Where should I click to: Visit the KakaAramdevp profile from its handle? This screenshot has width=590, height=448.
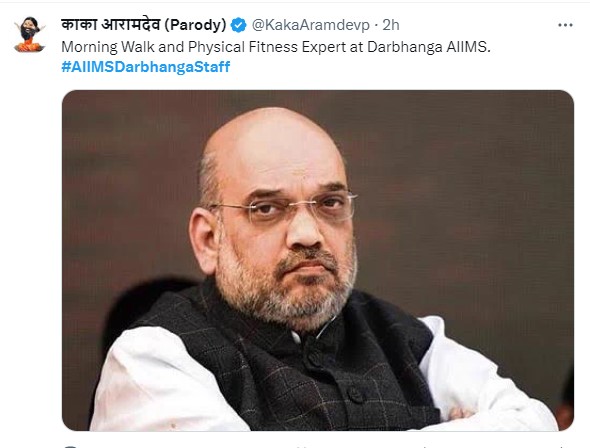[x=310, y=25]
